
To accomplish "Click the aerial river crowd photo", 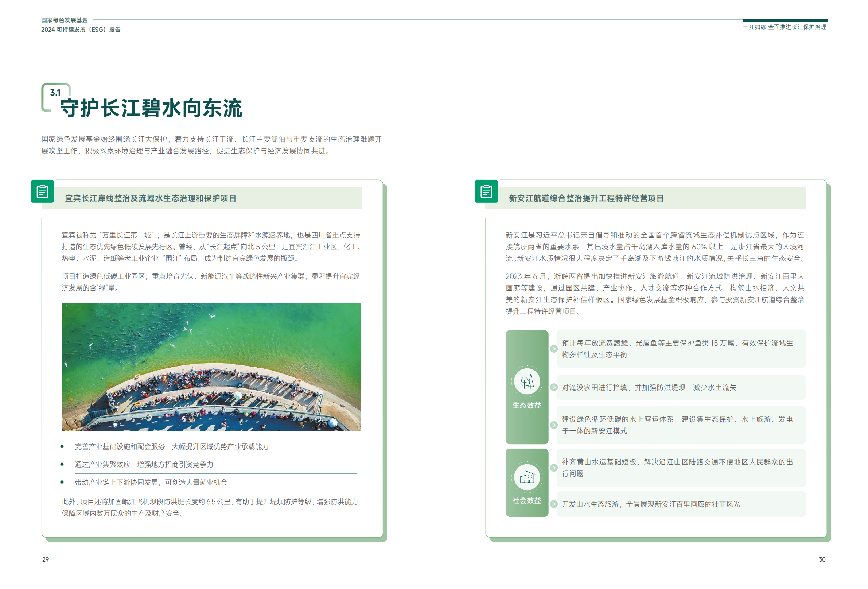I will point(211,367).
